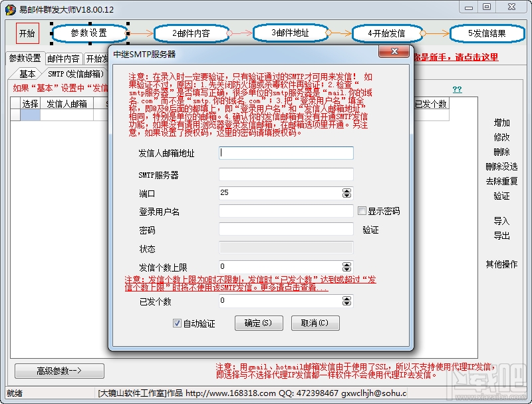Click the app icon in title bar
The image size is (532, 404).
pyautogui.click(x=11, y=9)
